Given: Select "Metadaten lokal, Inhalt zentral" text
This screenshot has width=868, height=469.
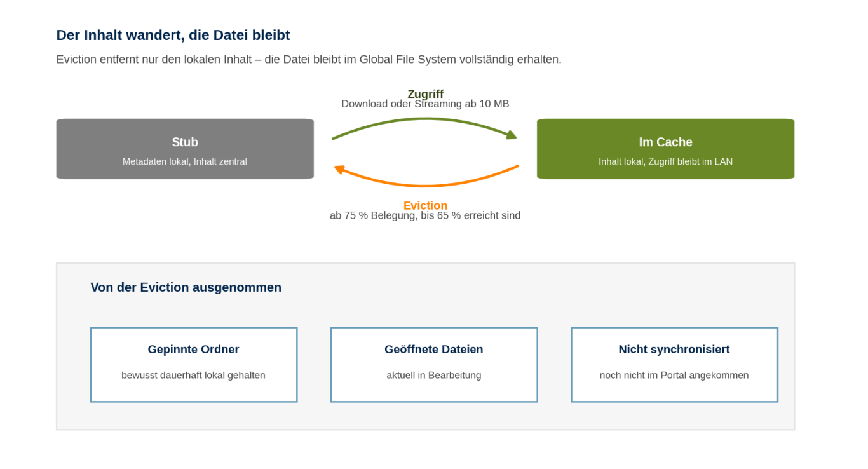Looking at the screenshot, I should pyautogui.click(x=185, y=161).
